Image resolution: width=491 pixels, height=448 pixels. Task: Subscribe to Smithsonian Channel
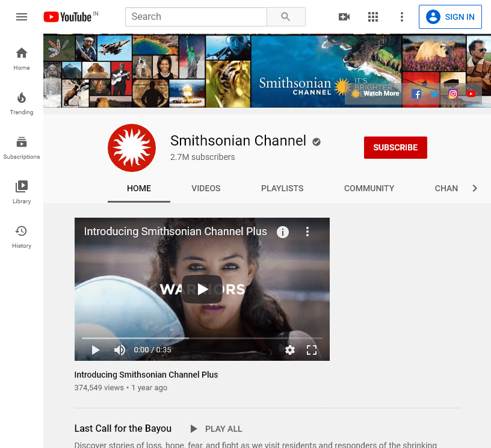coord(395,148)
